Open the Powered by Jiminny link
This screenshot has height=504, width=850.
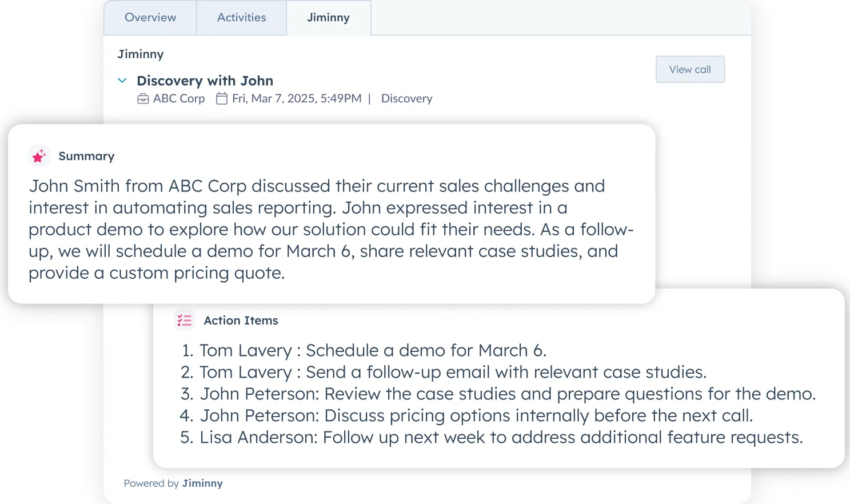point(173,483)
